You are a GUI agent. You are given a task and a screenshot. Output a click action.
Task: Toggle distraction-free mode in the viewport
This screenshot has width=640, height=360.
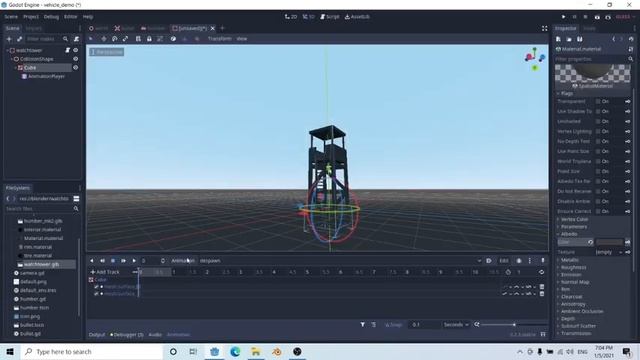click(544, 28)
